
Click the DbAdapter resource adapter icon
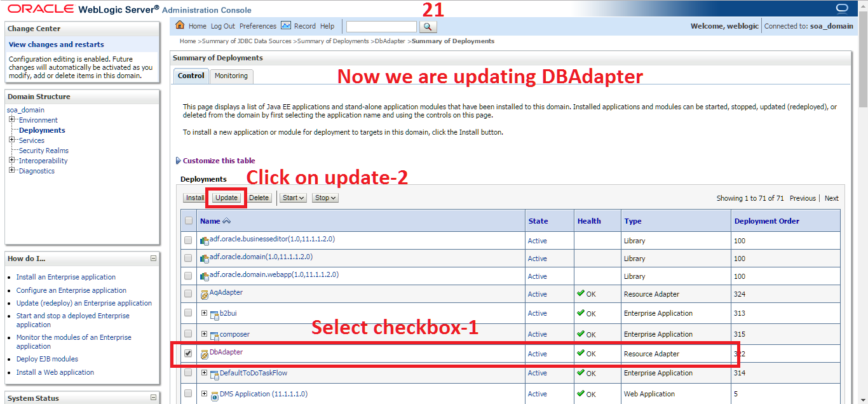tap(205, 354)
